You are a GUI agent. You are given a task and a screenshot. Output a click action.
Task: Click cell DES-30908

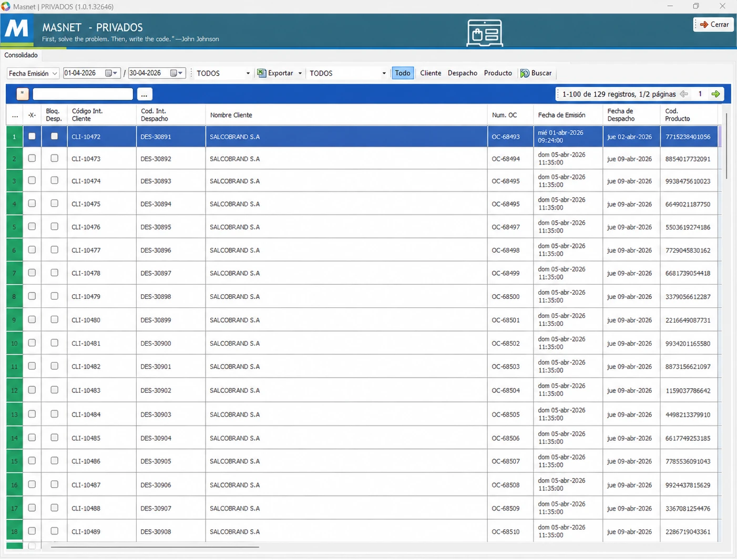coord(171,532)
